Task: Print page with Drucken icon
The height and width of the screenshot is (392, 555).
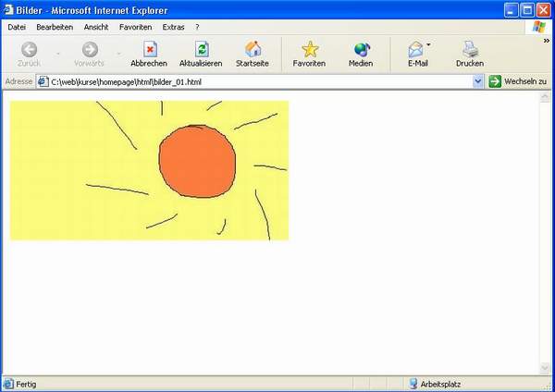Action: 471,49
